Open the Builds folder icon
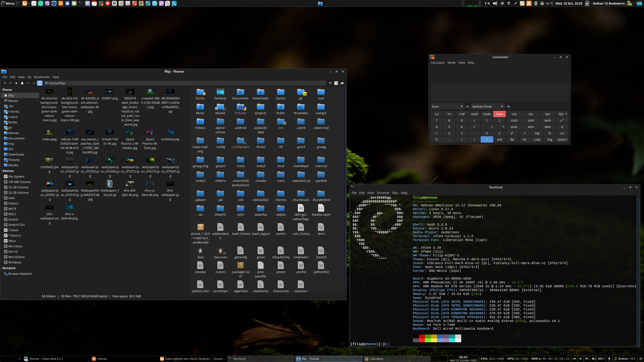This screenshot has height=362, width=644. tap(200, 93)
